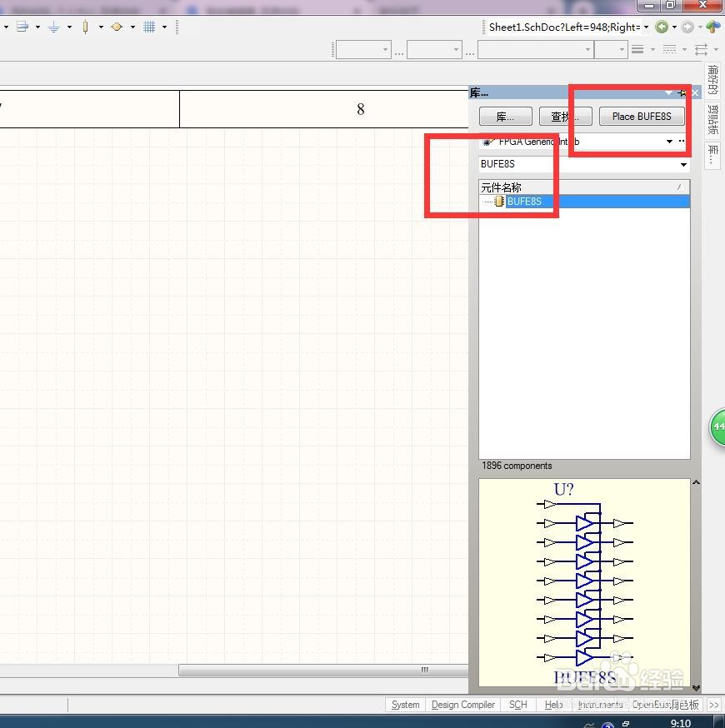Open the Help panel tab
The image size is (725, 728).
553,705
